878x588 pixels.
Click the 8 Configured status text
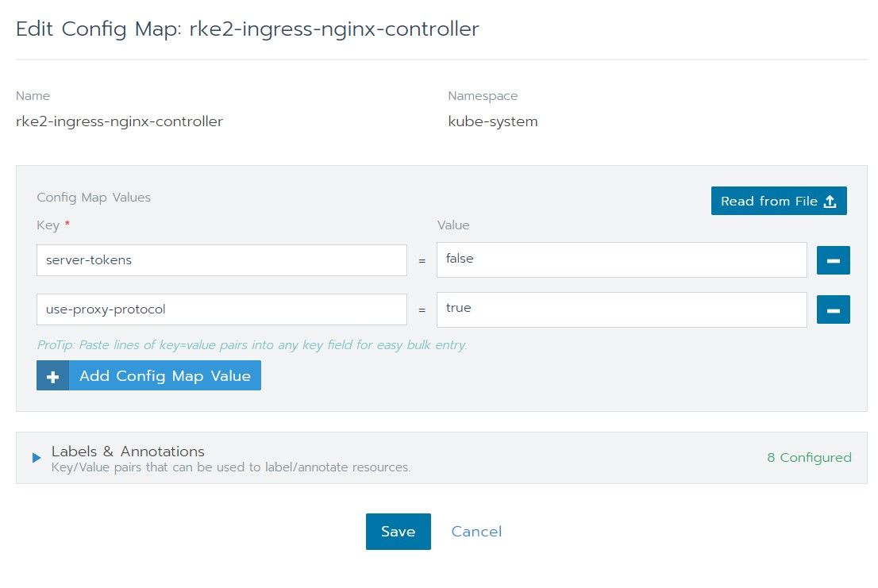pyautogui.click(x=809, y=458)
